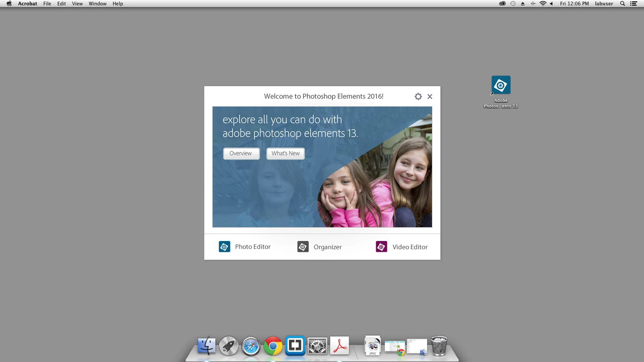Open Spotlight search in menu bar
644x362 pixels.
pos(622,4)
